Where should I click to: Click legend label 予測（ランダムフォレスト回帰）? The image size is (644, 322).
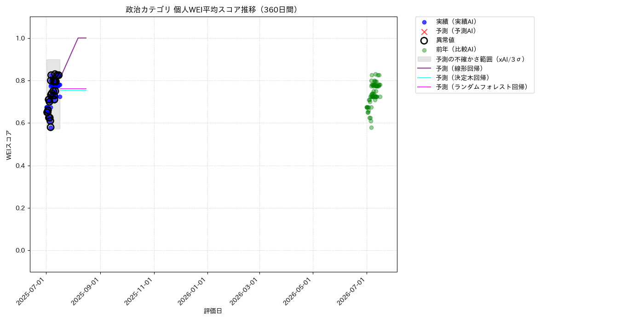(x=482, y=86)
